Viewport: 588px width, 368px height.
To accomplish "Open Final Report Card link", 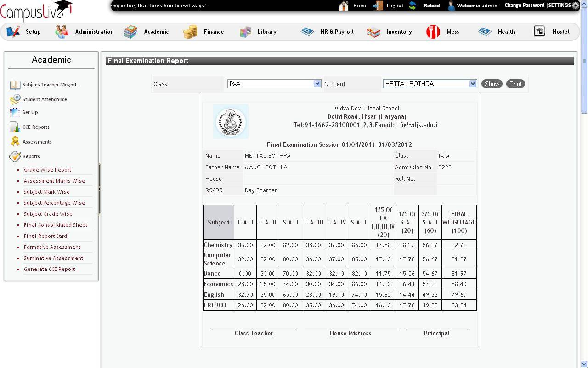I will click(45, 236).
